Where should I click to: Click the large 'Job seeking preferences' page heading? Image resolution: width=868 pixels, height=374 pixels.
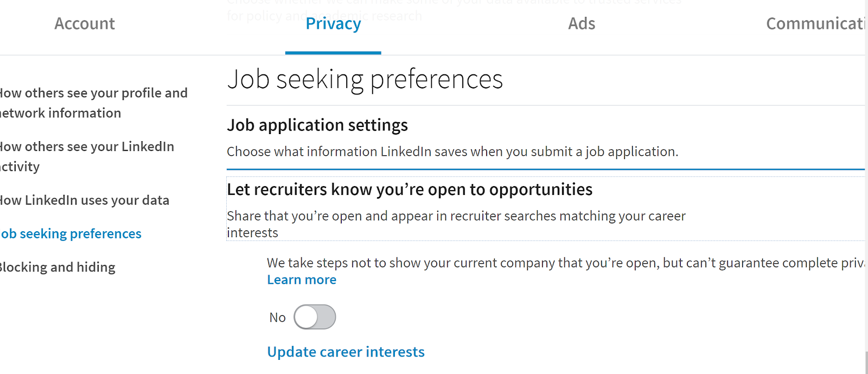pyautogui.click(x=365, y=79)
